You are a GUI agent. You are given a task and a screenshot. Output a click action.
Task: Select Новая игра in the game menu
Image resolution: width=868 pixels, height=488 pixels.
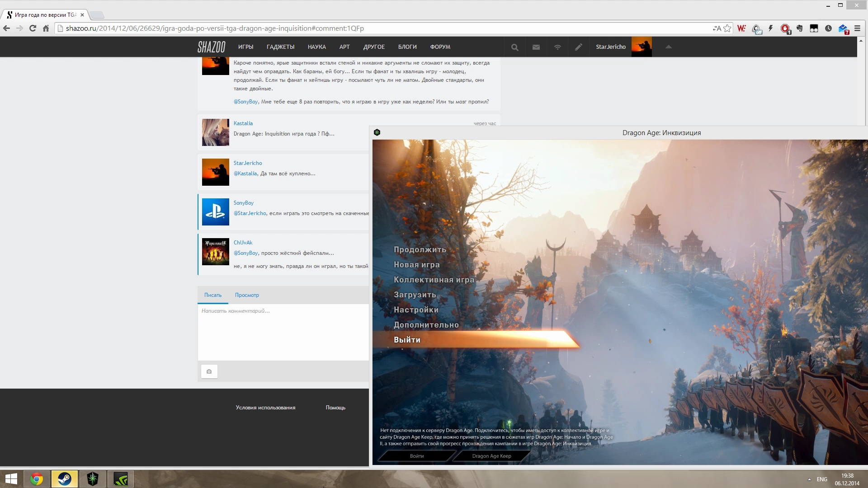[x=416, y=265]
